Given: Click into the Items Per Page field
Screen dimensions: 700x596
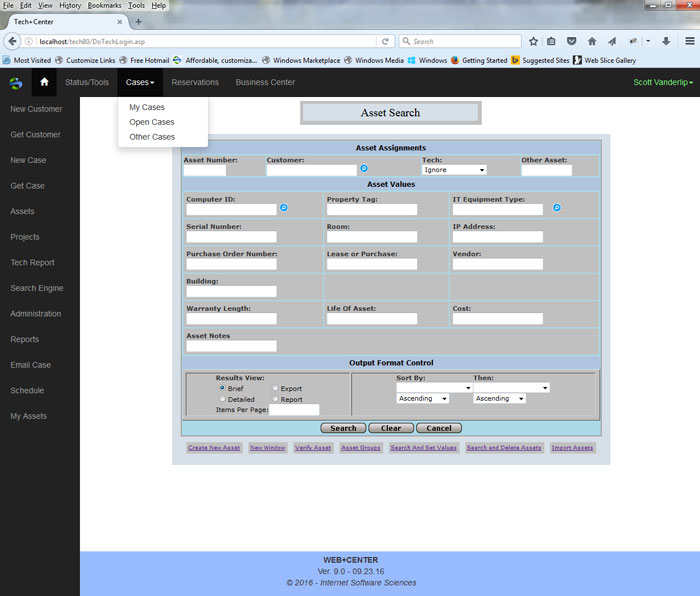Looking at the screenshot, I should click(x=294, y=409).
